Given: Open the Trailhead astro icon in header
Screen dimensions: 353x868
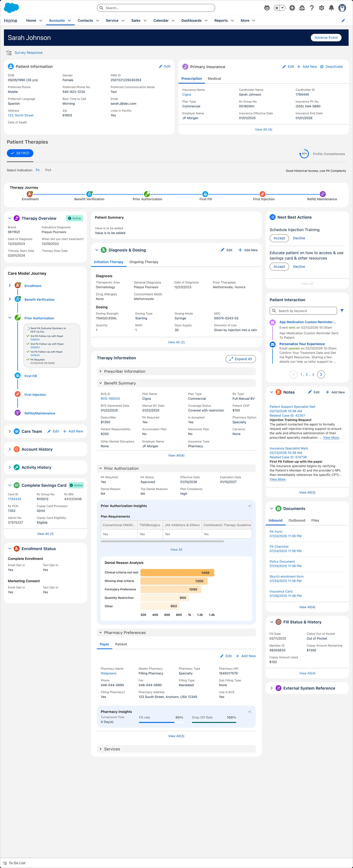Looking at the screenshot, I should 267,8.
